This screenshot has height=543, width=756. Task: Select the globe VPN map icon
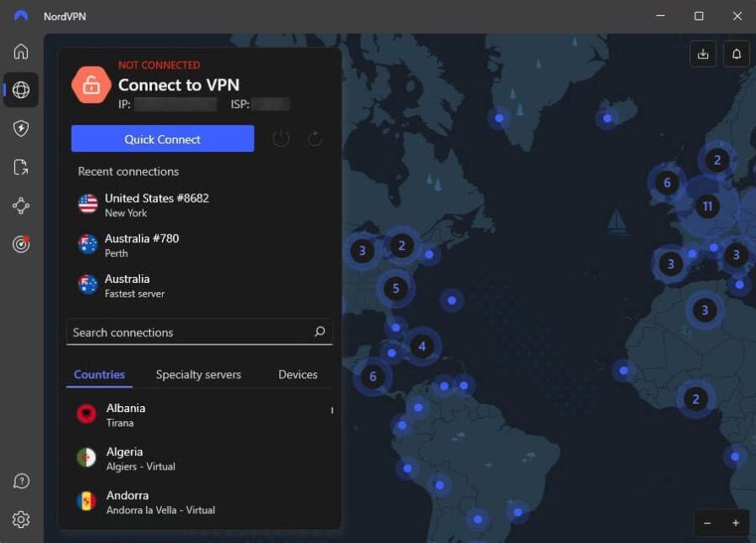pyautogui.click(x=21, y=90)
